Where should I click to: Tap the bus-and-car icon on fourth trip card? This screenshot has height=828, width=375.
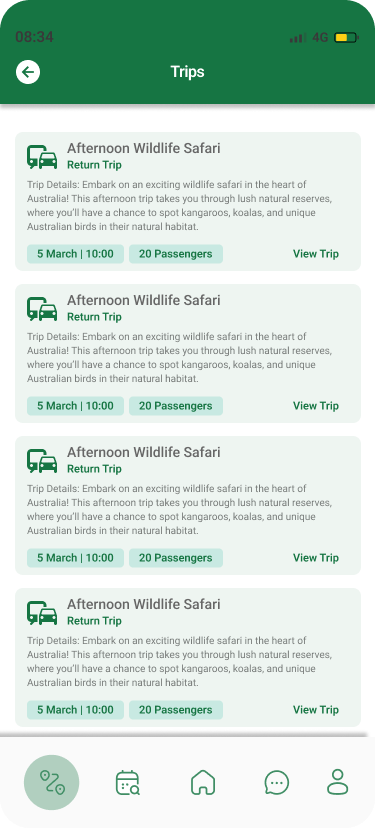point(42,613)
